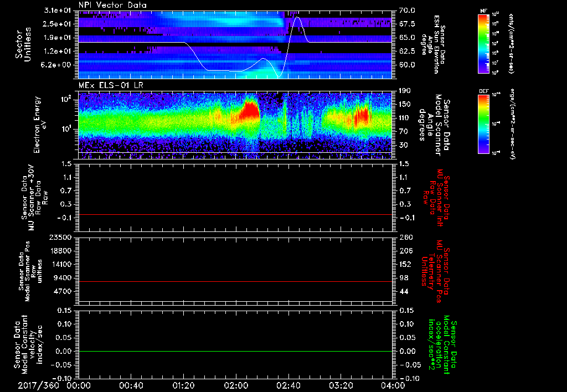567x392 pixels.
Task: Click the 98 telemetry tick value
Action: coord(404,278)
